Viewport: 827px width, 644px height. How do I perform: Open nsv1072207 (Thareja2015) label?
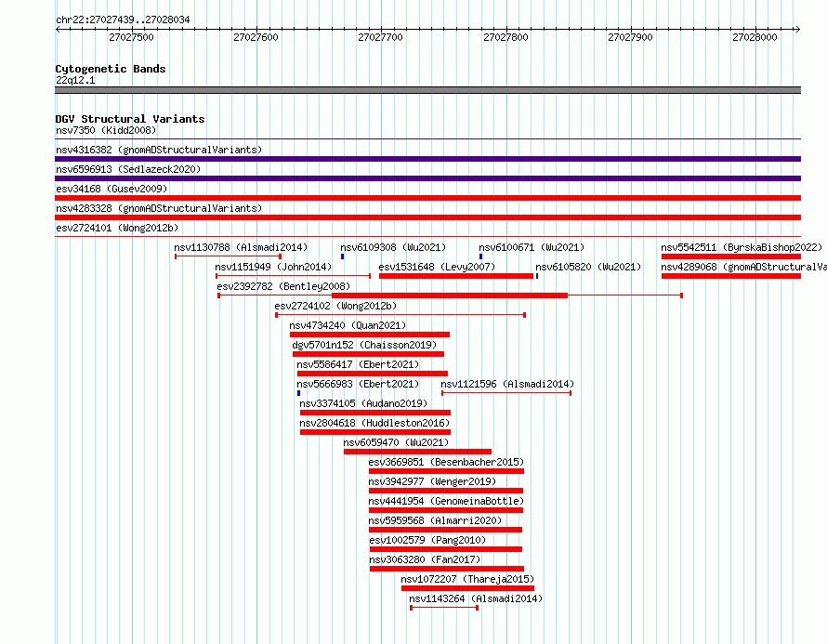point(467,579)
